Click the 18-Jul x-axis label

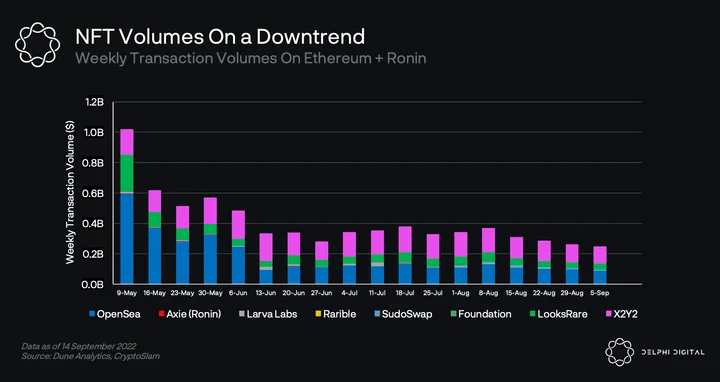pyautogui.click(x=405, y=293)
